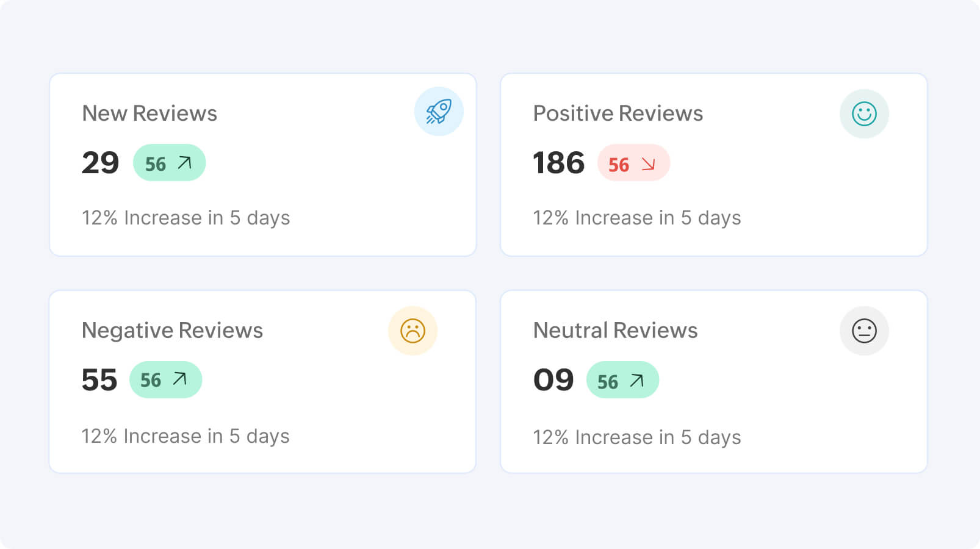The height and width of the screenshot is (549, 980).
Task: Click the up arrow in Negative Reviews badge
Action: point(179,379)
